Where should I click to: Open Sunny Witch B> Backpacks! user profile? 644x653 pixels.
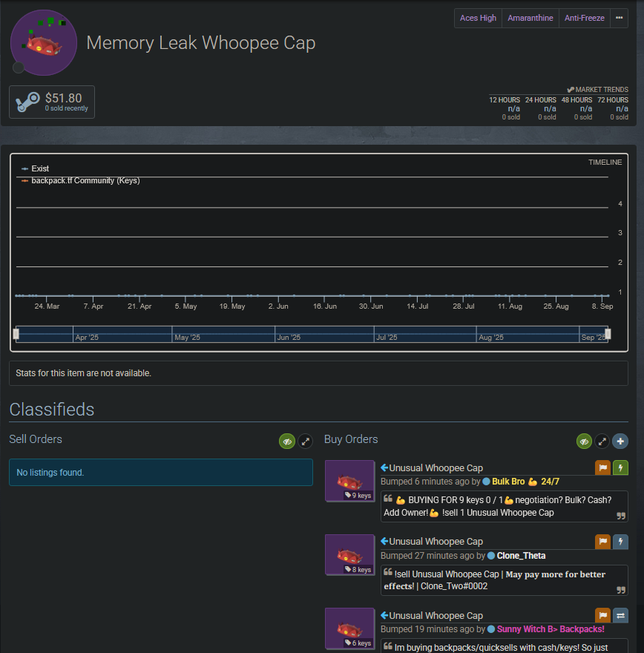click(x=551, y=629)
